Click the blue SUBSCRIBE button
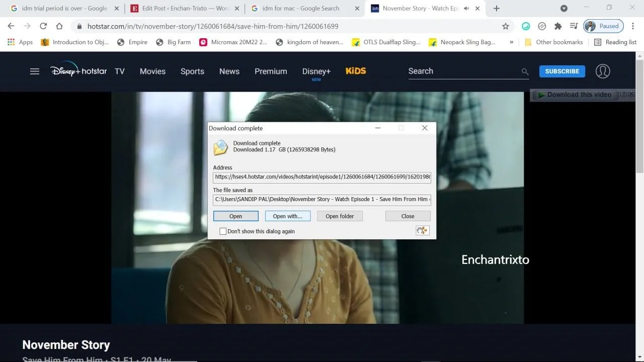The height and width of the screenshot is (362, 644). [x=562, y=71]
